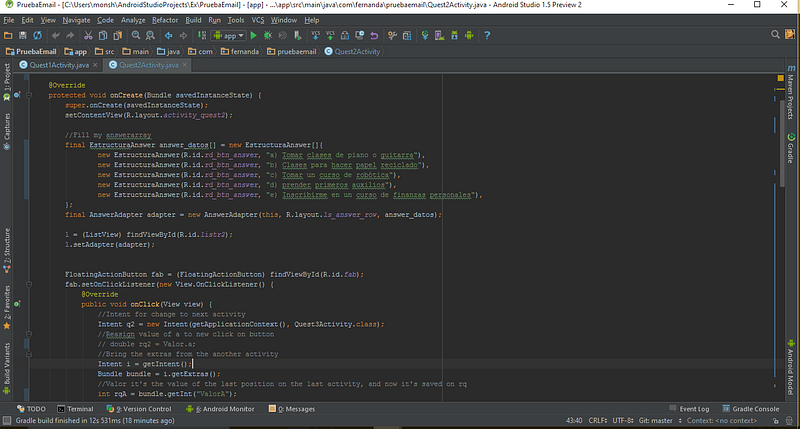
Task: Click the Cut scissors icon
Action: point(88,35)
